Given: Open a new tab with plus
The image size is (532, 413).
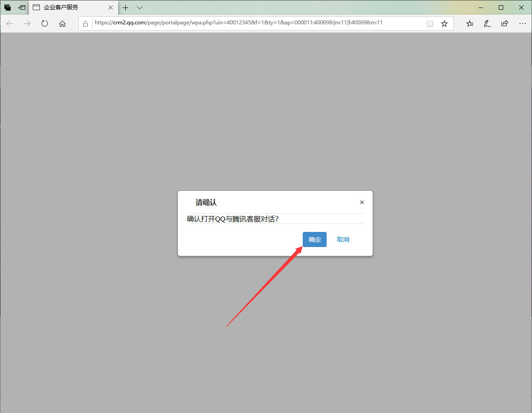Looking at the screenshot, I should (126, 8).
